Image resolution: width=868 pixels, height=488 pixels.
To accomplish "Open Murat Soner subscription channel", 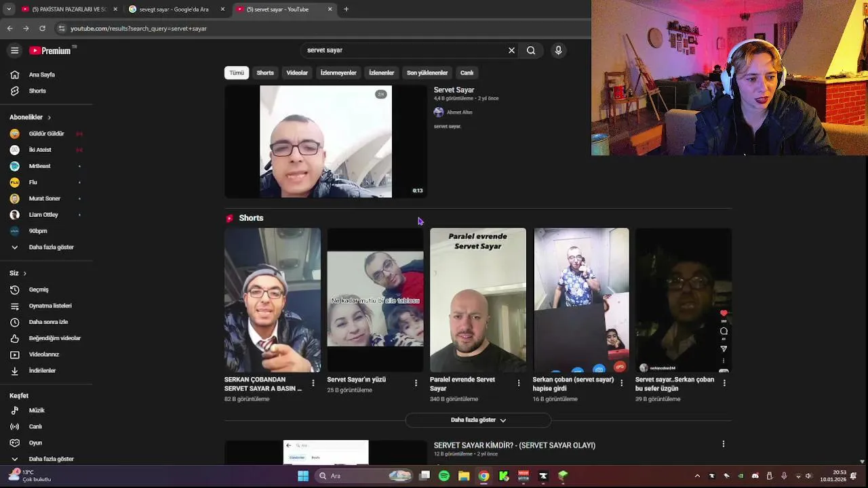I will [46, 199].
